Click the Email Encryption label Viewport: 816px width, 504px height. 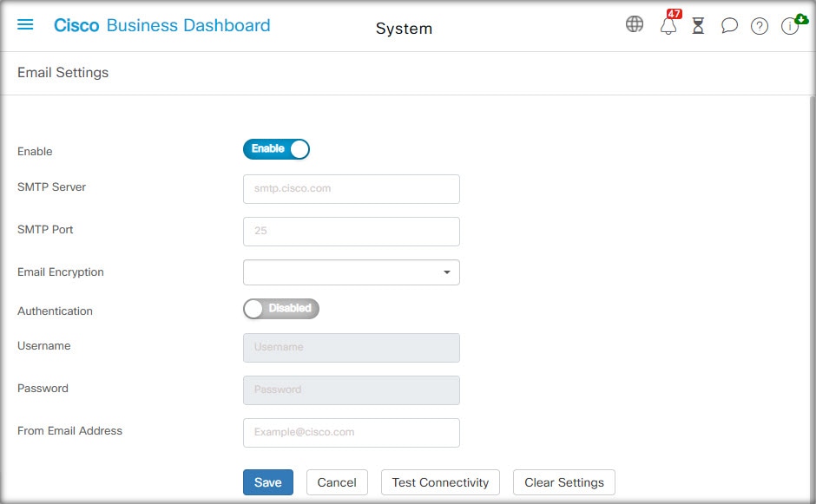tap(61, 272)
